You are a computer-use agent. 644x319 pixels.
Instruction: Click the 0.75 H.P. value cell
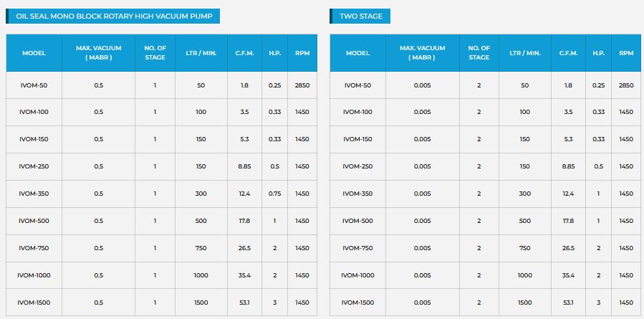[274, 194]
